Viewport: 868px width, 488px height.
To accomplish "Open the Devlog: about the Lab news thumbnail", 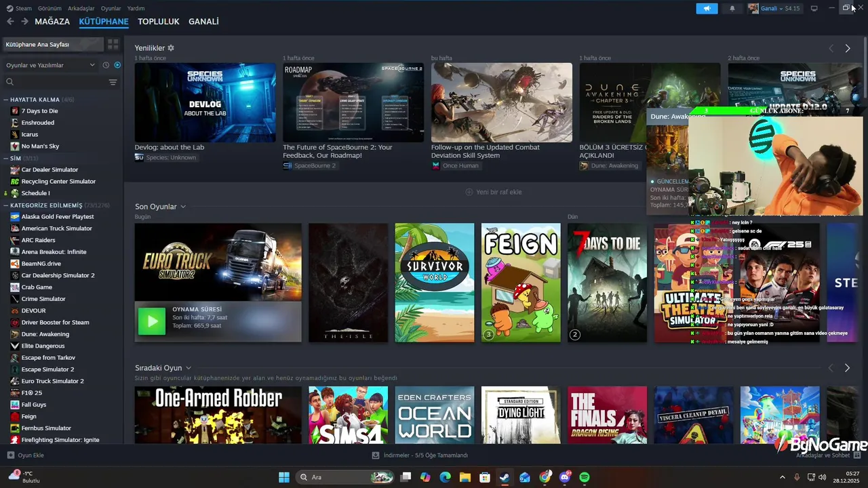I will point(205,102).
